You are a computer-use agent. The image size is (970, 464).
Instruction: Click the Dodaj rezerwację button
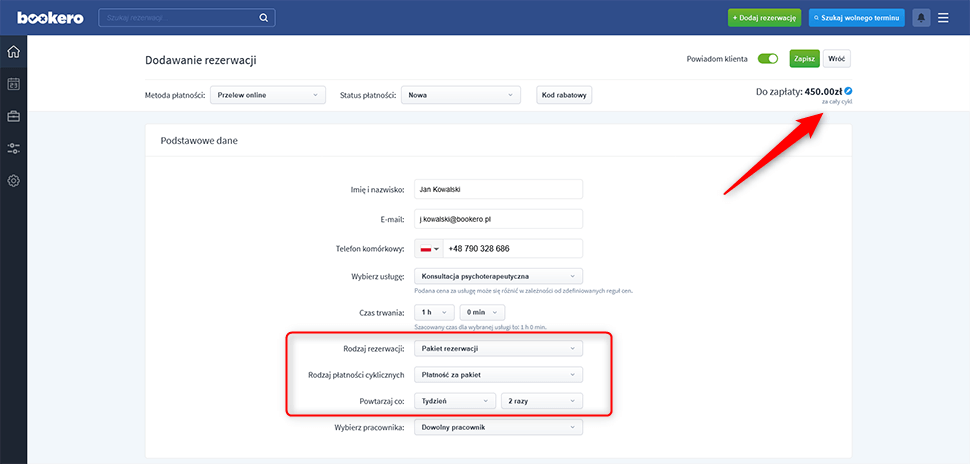point(764,18)
